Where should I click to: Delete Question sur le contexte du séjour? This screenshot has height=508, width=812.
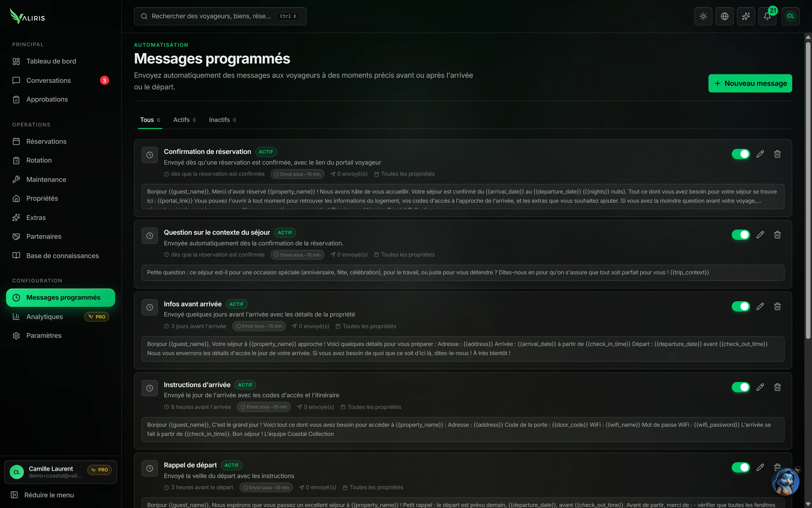[777, 235]
